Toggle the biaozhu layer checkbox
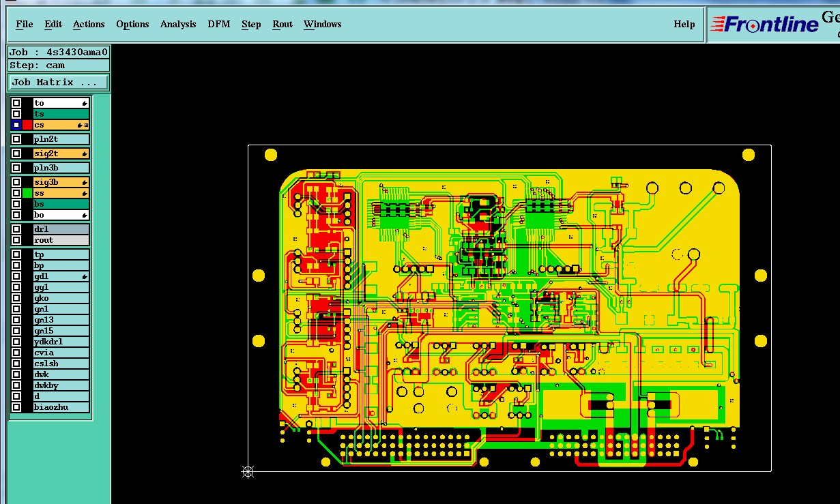This screenshot has height=504, width=840. [16, 407]
